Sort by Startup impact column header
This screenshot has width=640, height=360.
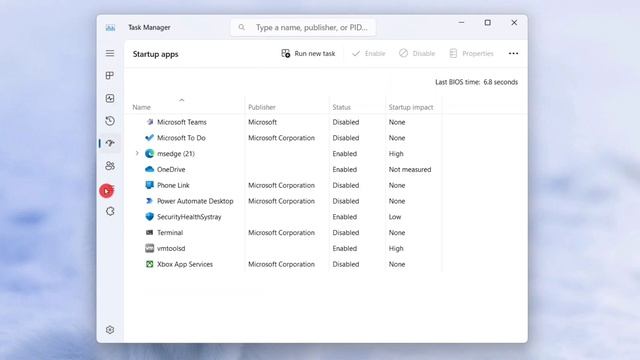(x=411, y=107)
